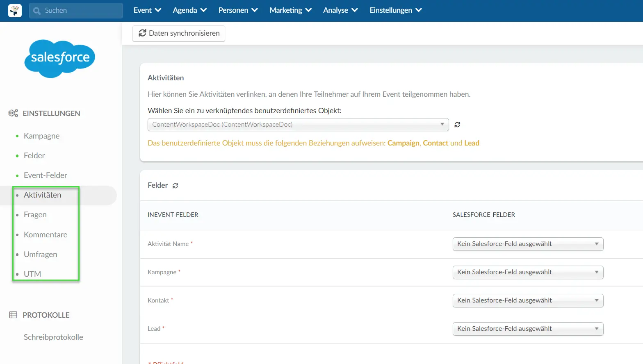Select Aktivitäten in the sidebar
The image size is (643, 364).
[x=42, y=195]
